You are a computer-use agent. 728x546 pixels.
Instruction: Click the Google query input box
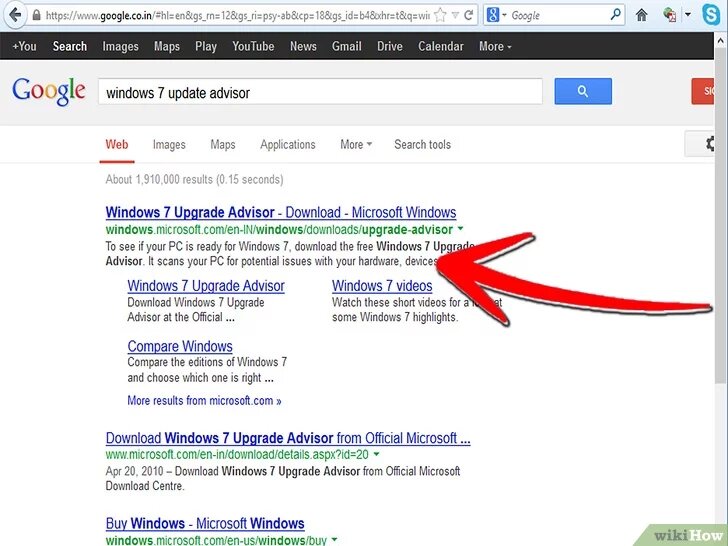320,91
